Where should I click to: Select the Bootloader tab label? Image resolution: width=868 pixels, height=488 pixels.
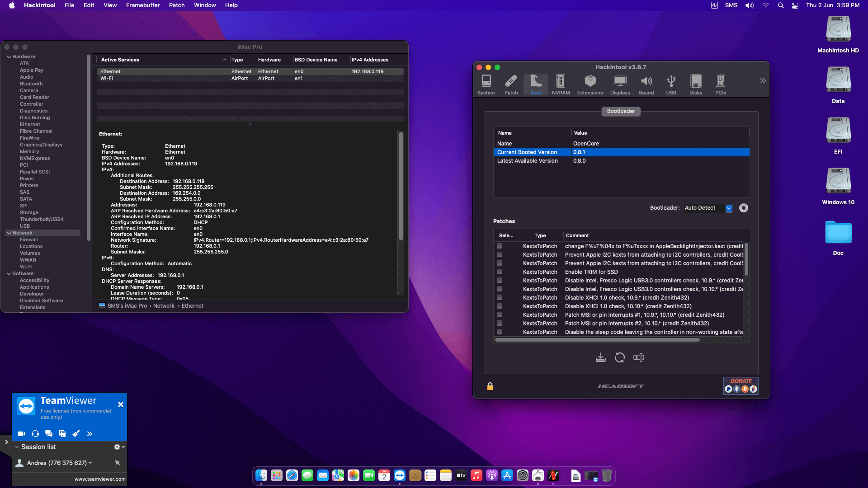[621, 111]
